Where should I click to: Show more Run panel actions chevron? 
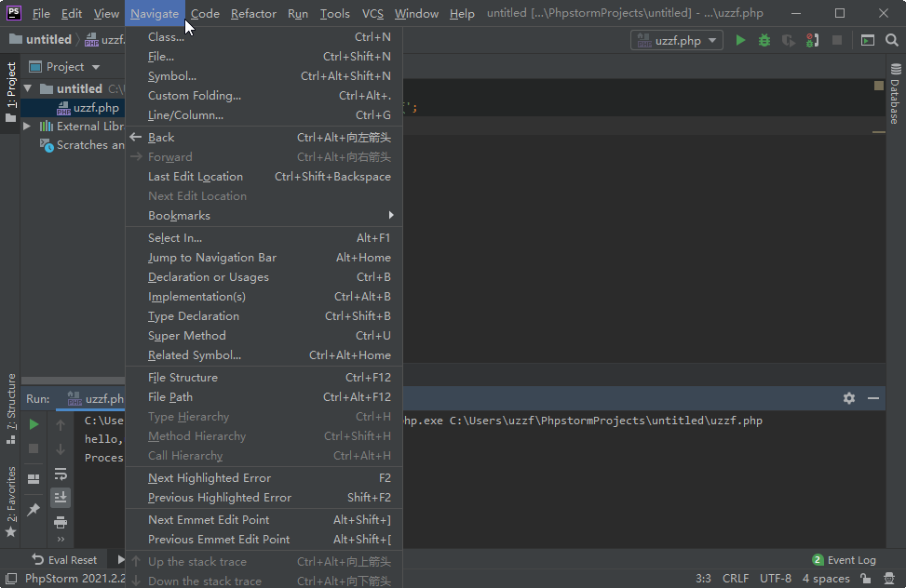[61, 540]
